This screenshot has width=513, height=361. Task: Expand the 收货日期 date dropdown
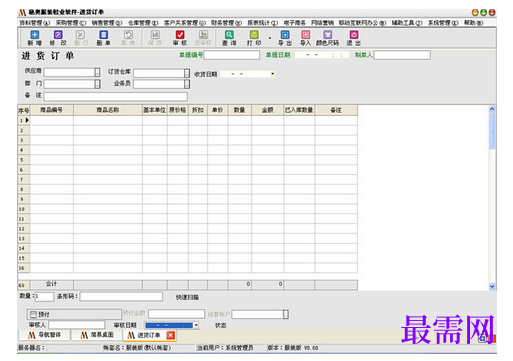pyautogui.click(x=272, y=74)
